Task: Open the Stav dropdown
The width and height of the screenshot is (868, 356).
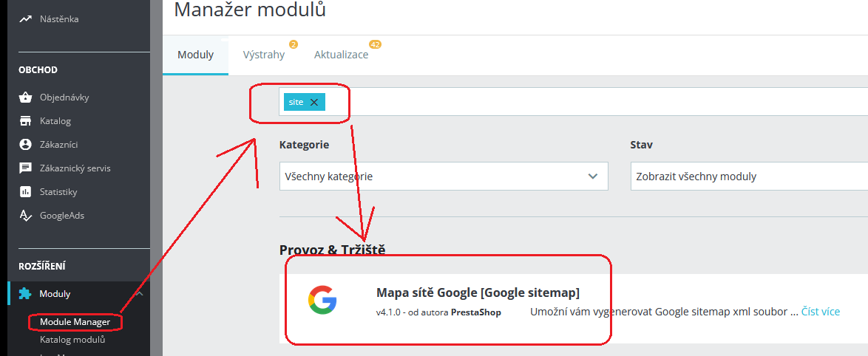Action: point(747,177)
